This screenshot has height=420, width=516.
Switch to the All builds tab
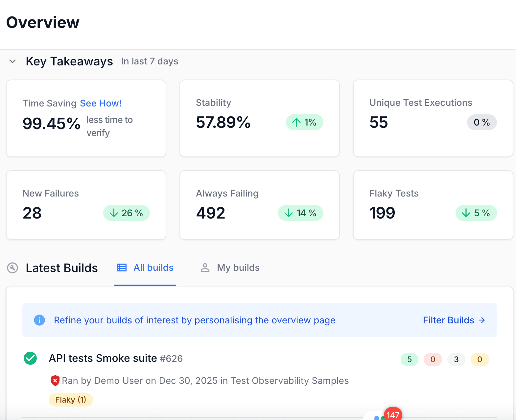click(145, 268)
